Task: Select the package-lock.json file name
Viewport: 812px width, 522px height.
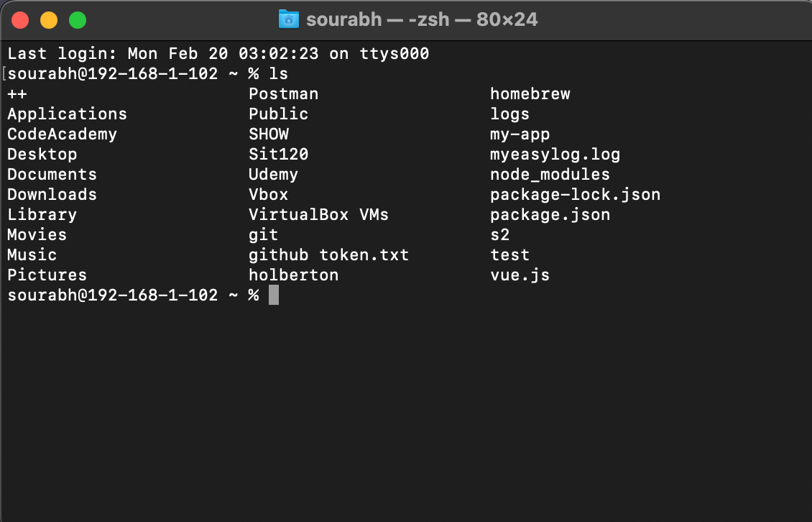Action: click(575, 194)
